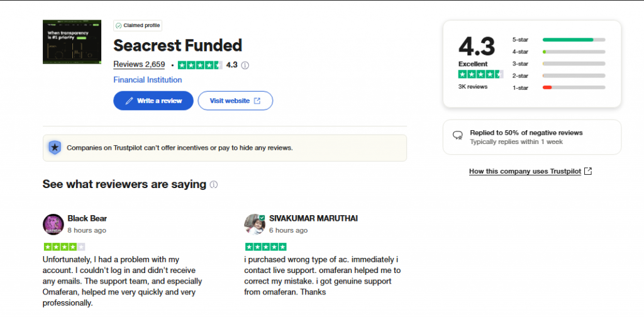Click the Visit website button
This screenshot has width=644, height=317.
click(235, 101)
